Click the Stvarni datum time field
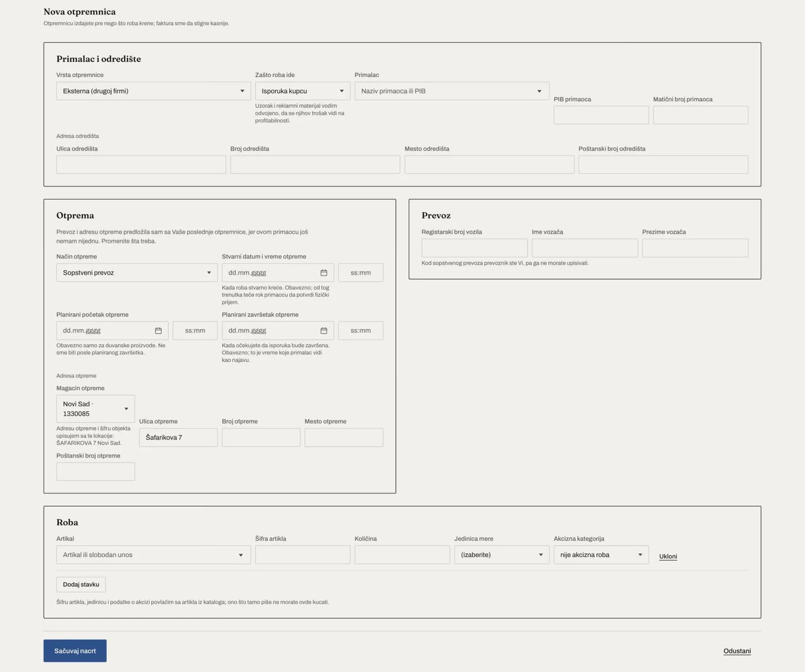This screenshot has height=672, width=805. [x=360, y=272]
